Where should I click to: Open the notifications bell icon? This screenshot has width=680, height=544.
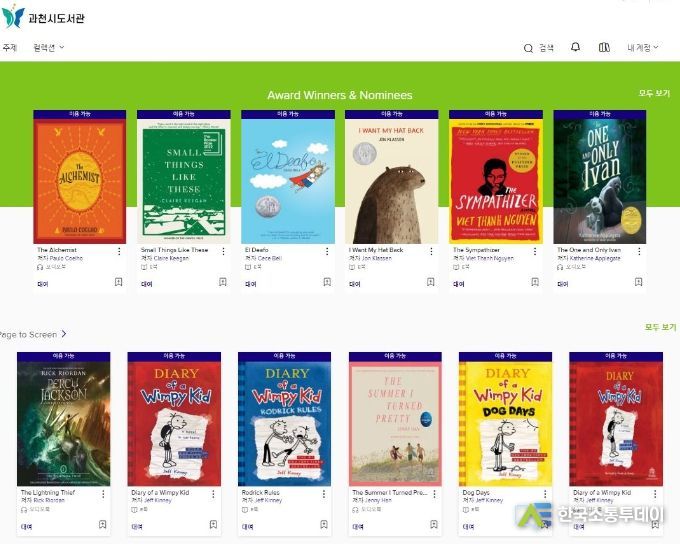coord(575,47)
